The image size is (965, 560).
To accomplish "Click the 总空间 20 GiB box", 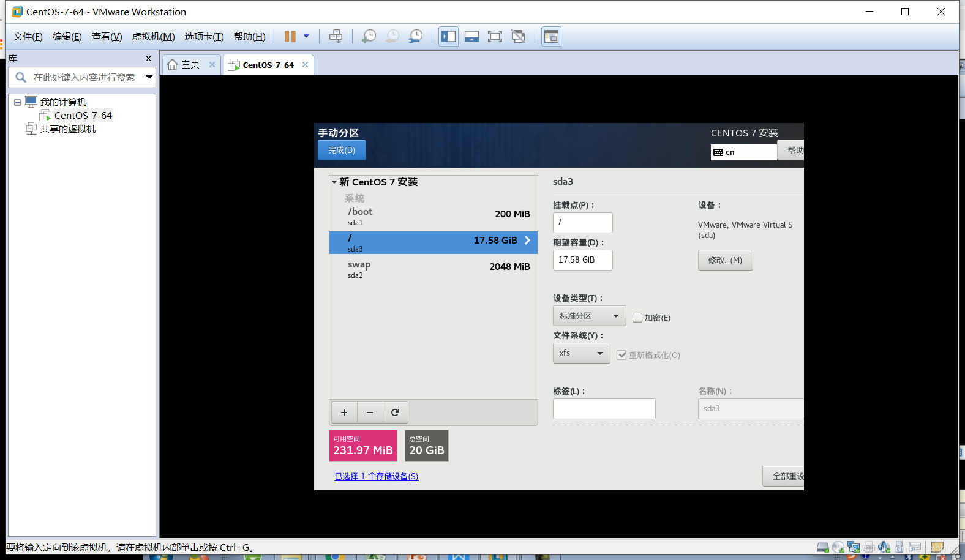I will (x=427, y=446).
